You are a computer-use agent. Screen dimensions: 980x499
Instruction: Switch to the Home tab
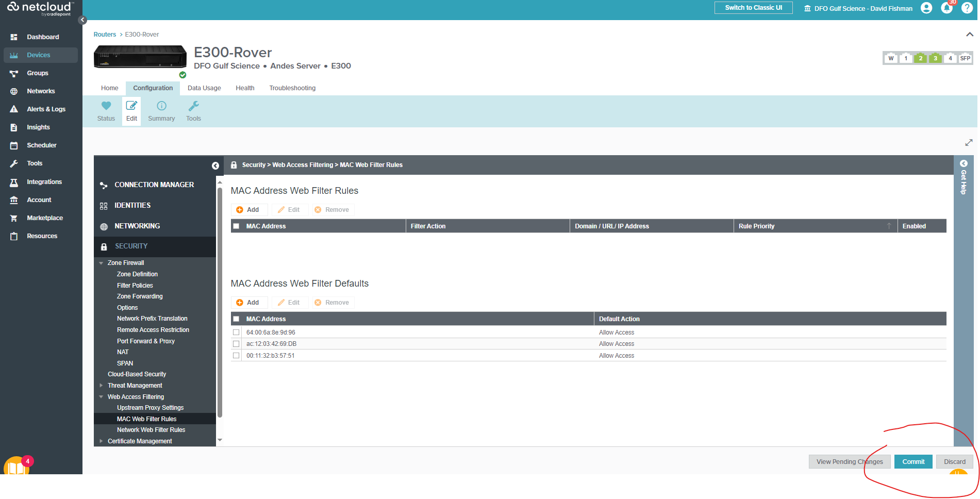click(x=109, y=88)
